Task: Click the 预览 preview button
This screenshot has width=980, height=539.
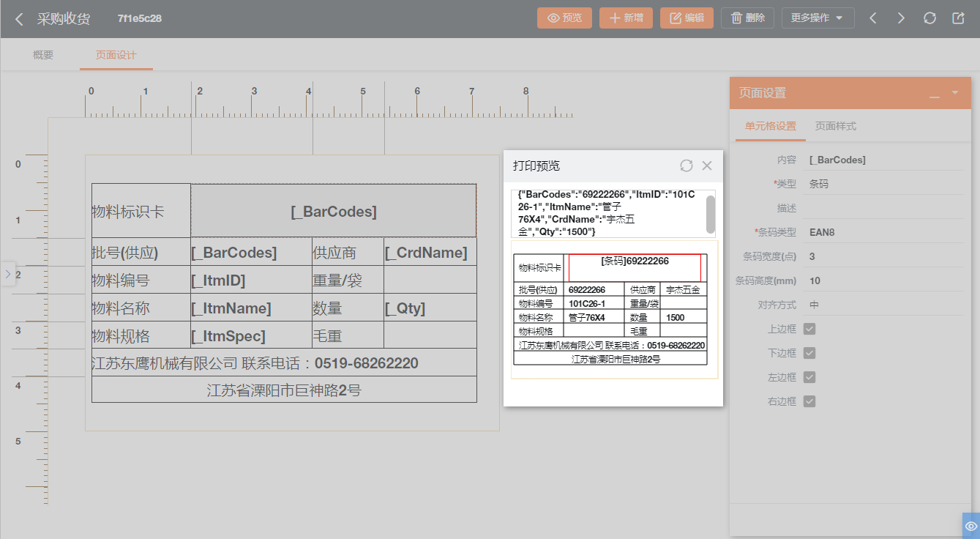Action: click(x=564, y=18)
